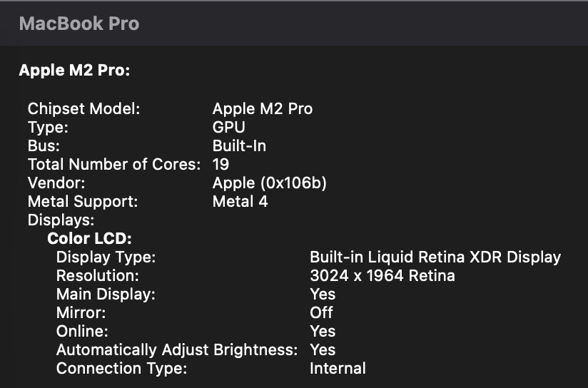The height and width of the screenshot is (388, 588).
Task: Click the Vendor value Apple (0x106b)
Action: [x=269, y=183]
